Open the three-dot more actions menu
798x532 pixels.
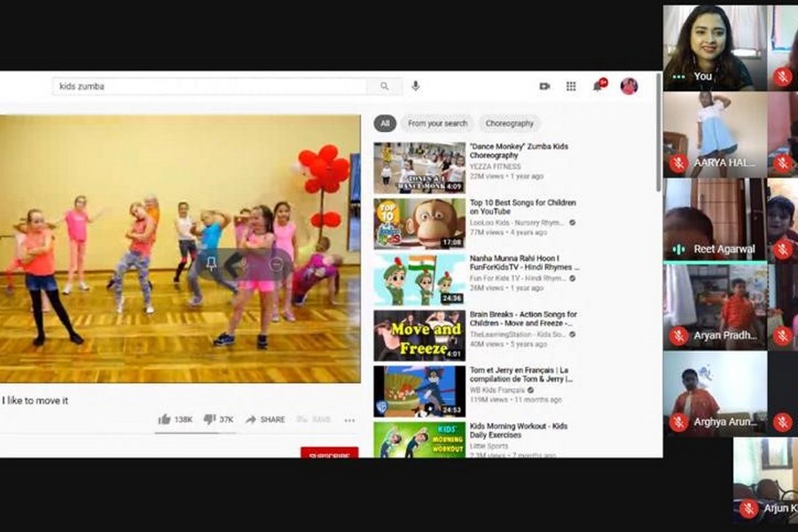coord(349,420)
